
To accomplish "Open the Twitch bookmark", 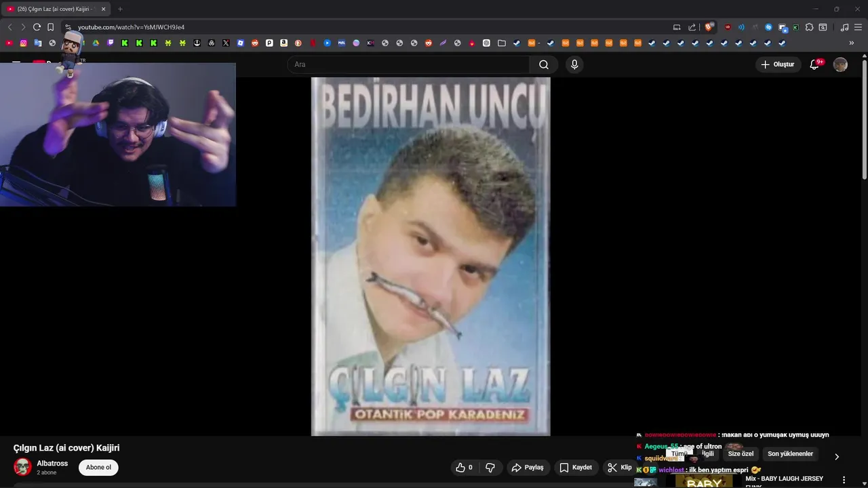I will tap(111, 43).
